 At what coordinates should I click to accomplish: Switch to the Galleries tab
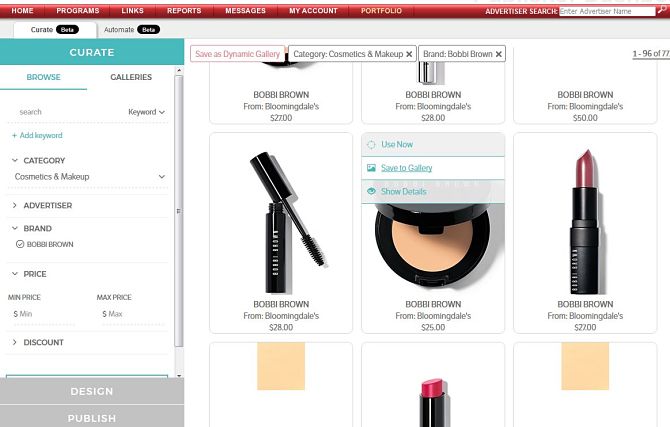coord(131,77)
